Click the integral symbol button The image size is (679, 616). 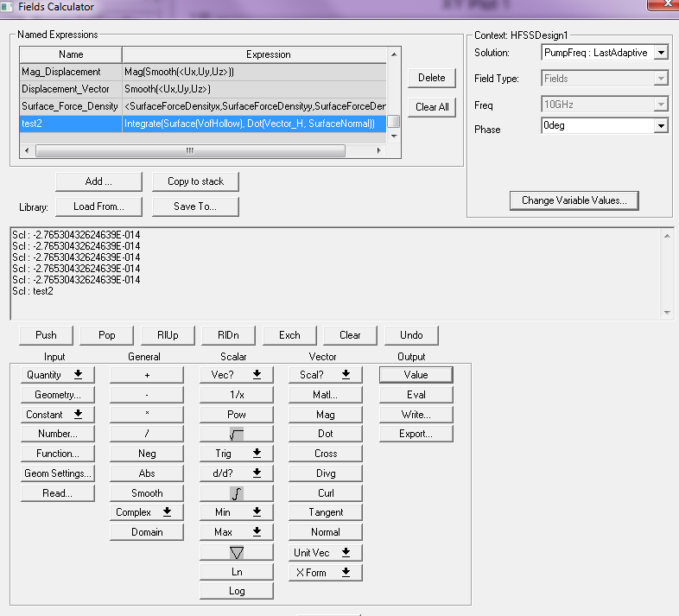pyautogui.click(x=237, y=493)
